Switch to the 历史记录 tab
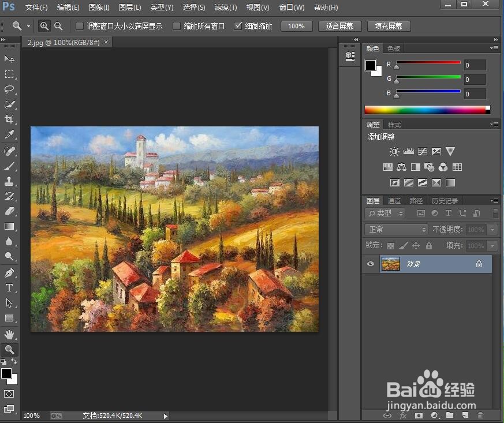 [445, 201]
